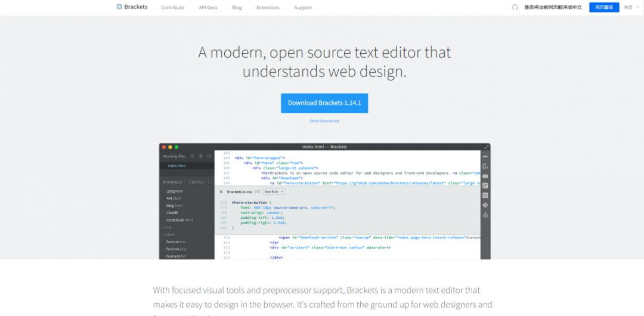Click the Working Files header label
This screenshot has width=644, height=316.
coord(174,156)
